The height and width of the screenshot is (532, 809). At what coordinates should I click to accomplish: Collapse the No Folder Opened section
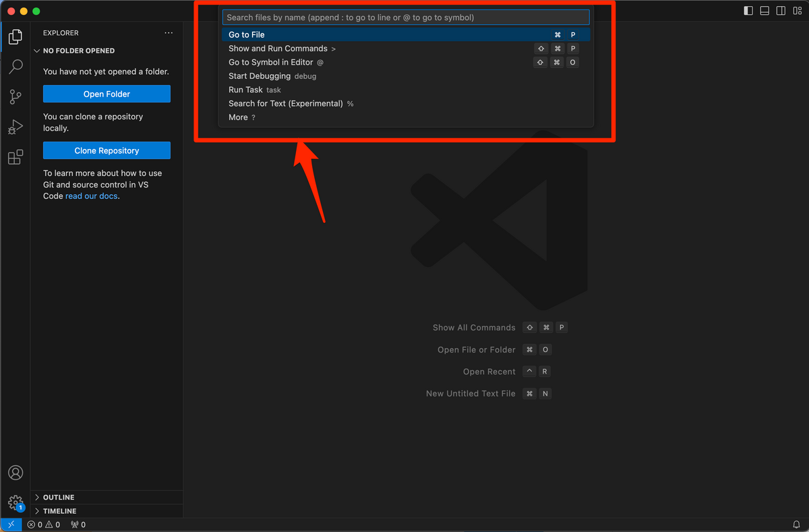(107, 51)
